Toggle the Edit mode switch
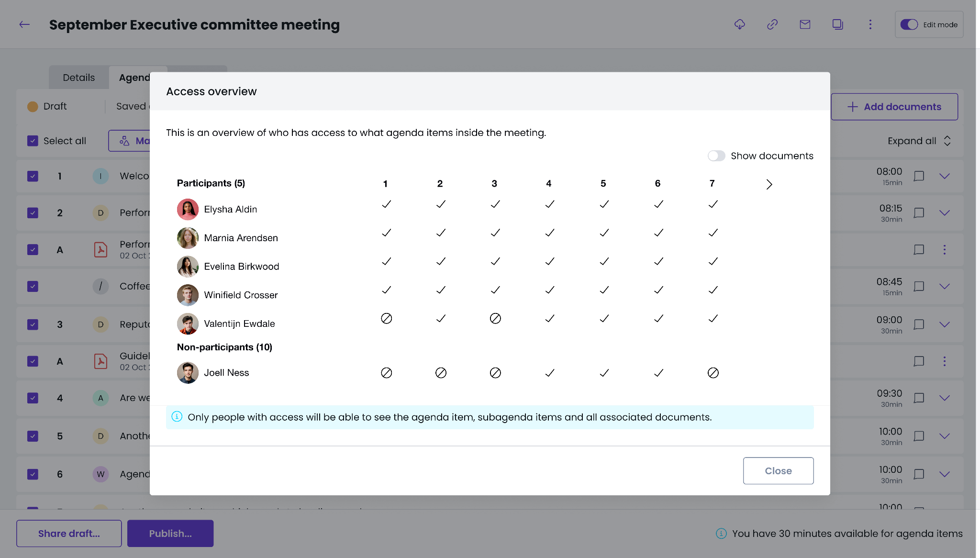 click(909, 24)
